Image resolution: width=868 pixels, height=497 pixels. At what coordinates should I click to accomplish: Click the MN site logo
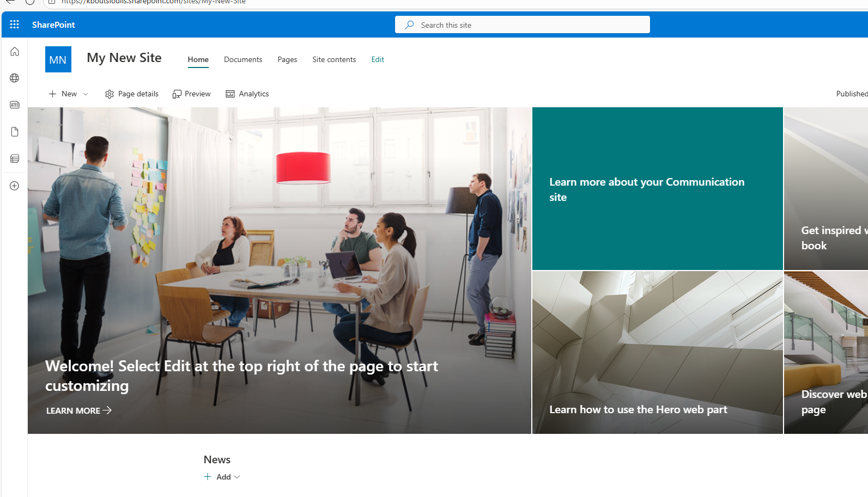pyautogui.click(x=58, y=59)
